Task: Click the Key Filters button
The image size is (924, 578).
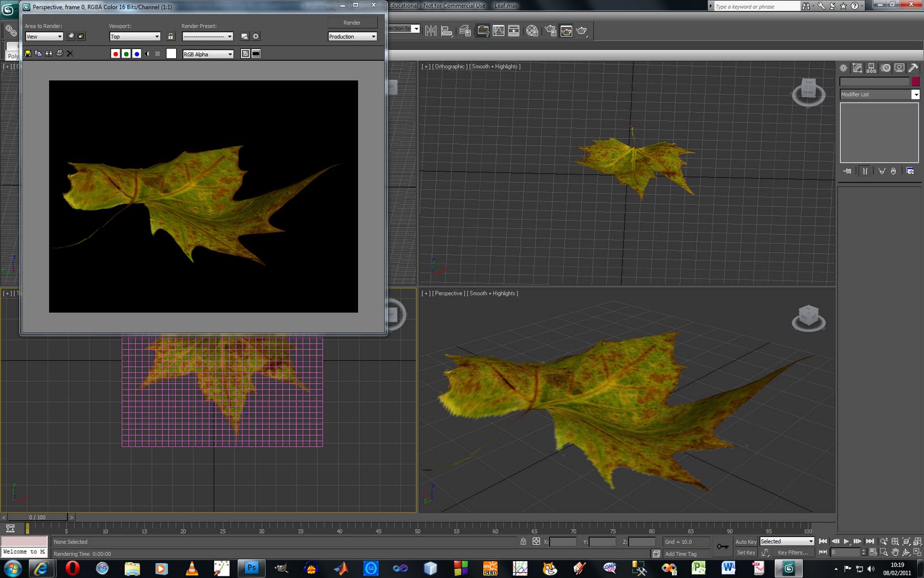Action: pyautogui.click(x=793, y=552)
